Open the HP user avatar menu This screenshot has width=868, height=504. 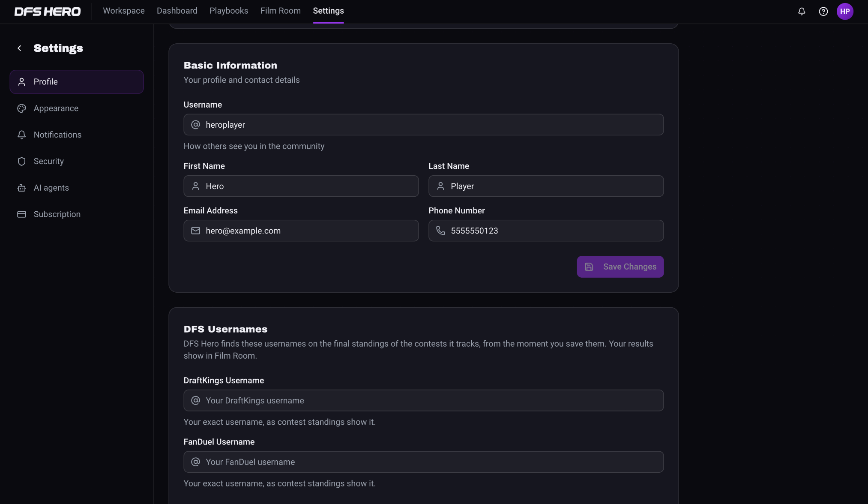pyautogui.click(x=845, y=12)
